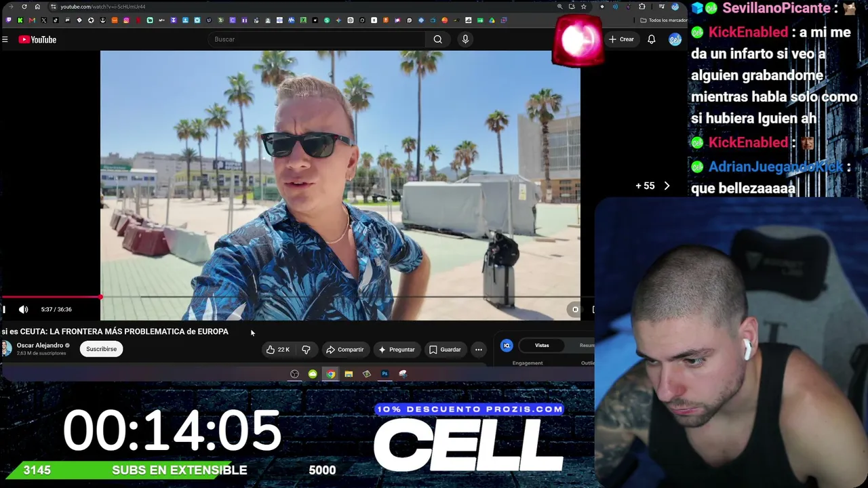Click SevillanoPicante's username in chat
The width and height of the screenshot is (868, 488).
point(776,8)
